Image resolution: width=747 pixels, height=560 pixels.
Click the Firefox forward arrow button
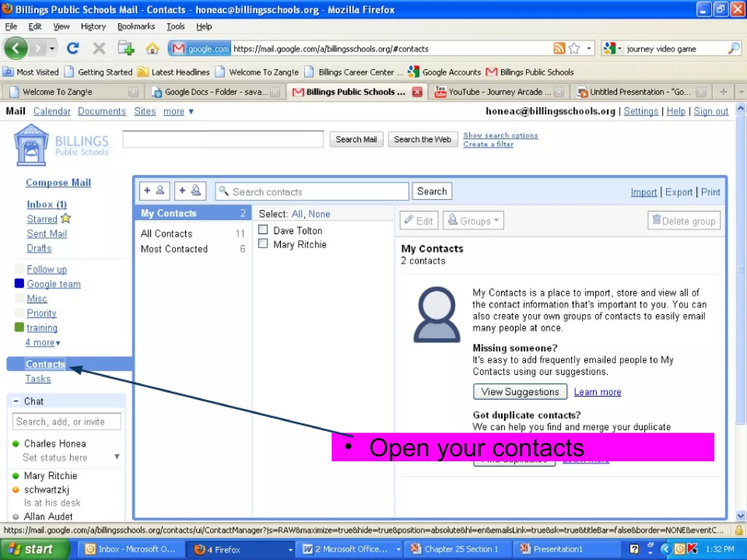click(38, 48)
